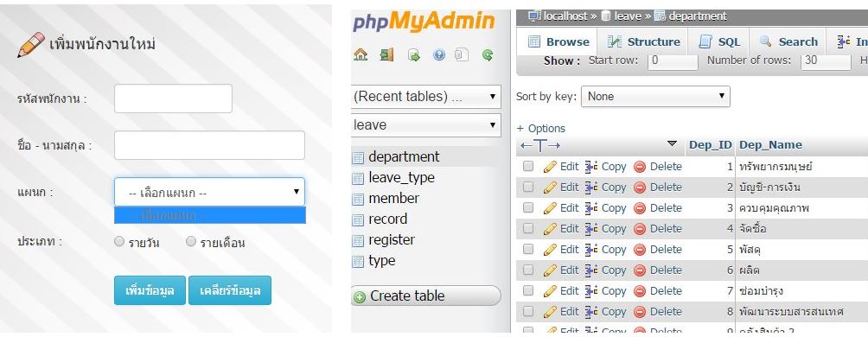This screenshot has width=868, height=337.
Task: Click the Number of rows input field
Action: 826,60
